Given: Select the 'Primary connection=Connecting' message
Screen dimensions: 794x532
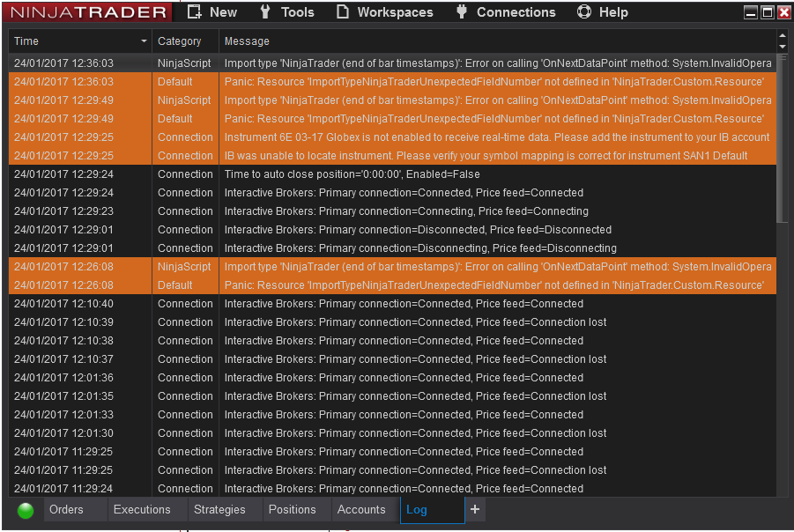Looking at the screenshot, I should [x=406, y=211].
